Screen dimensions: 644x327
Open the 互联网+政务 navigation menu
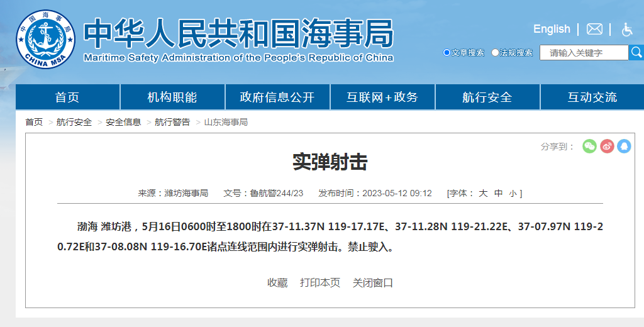[383, 97]
